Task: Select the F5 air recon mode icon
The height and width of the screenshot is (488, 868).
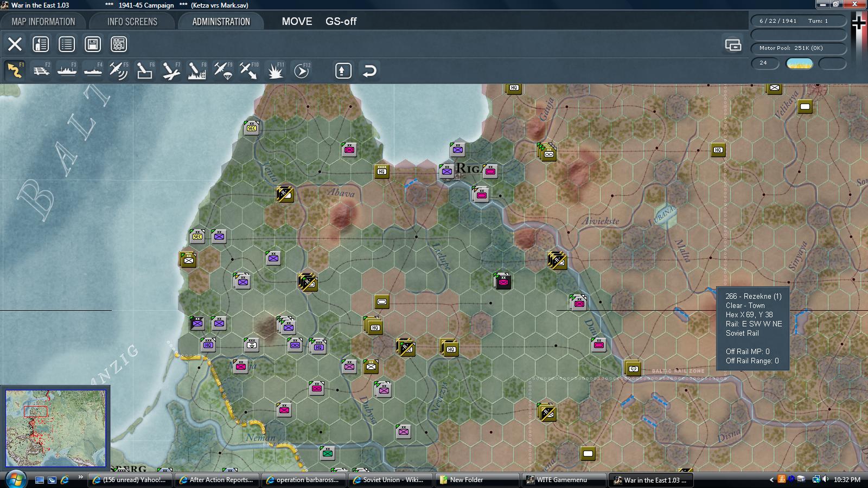Action: pos(119,70)
